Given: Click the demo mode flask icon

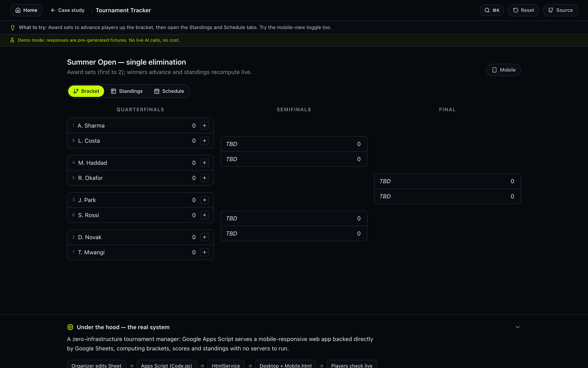Looking at the screenshot, I should (x=12, y=40).
